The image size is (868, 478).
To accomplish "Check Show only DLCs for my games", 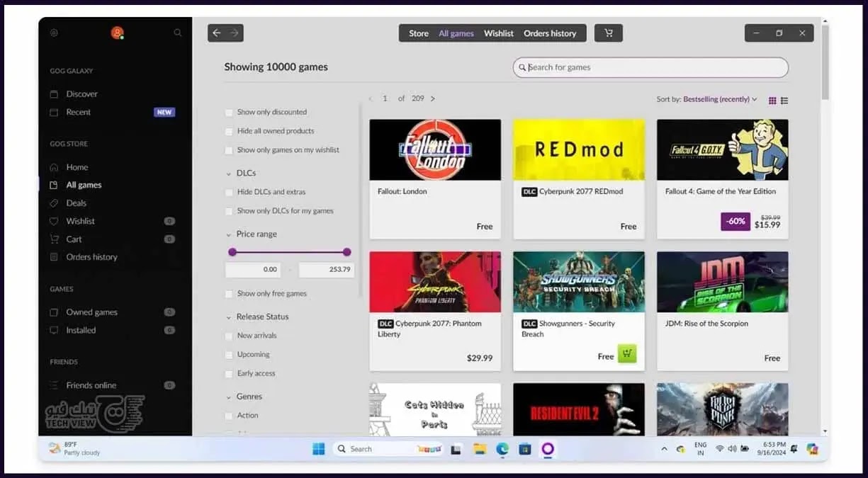I will (229, 212).
